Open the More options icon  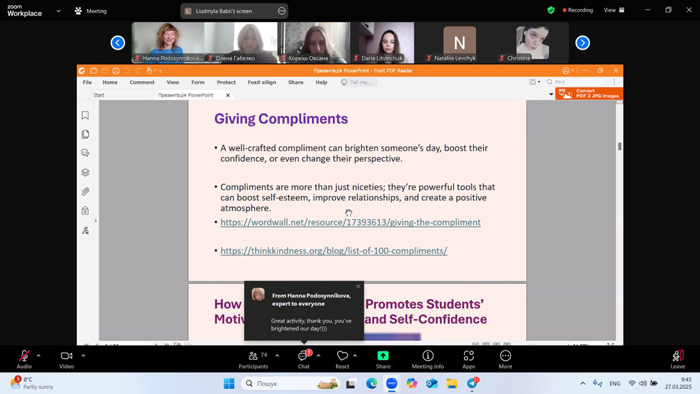click(505, 356)
